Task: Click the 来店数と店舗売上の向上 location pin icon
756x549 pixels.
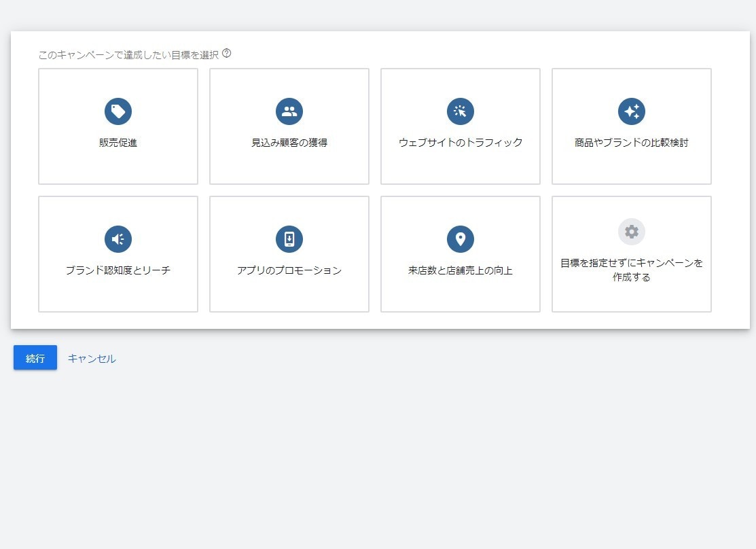Action: click(x=461, y=238)
